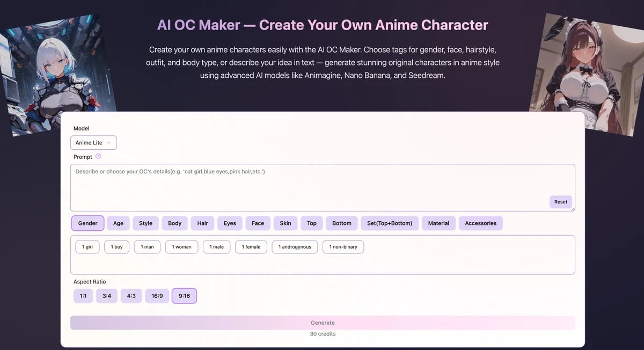Select the 1:1 aspect ratio

pos(83,295)
